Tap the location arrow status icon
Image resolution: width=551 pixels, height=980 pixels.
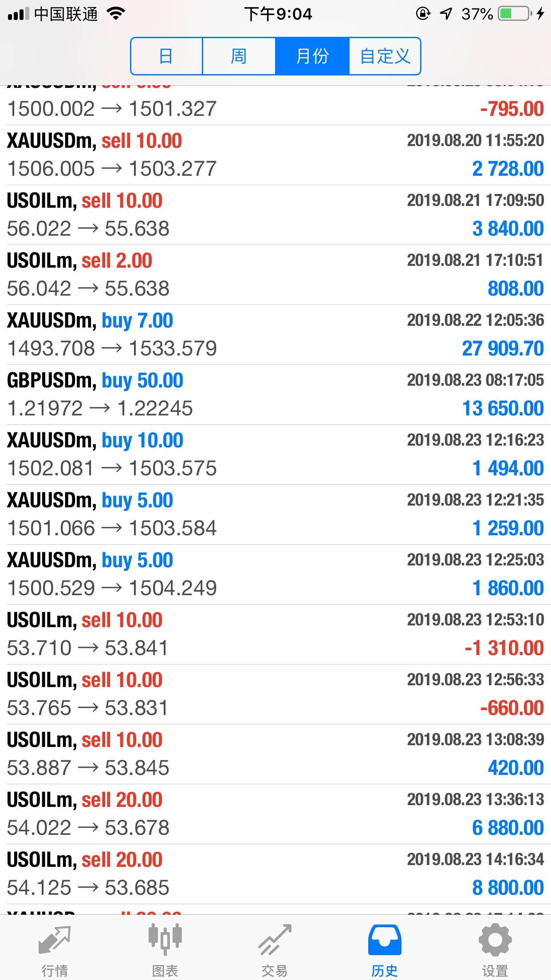click(x=446, y=14)
